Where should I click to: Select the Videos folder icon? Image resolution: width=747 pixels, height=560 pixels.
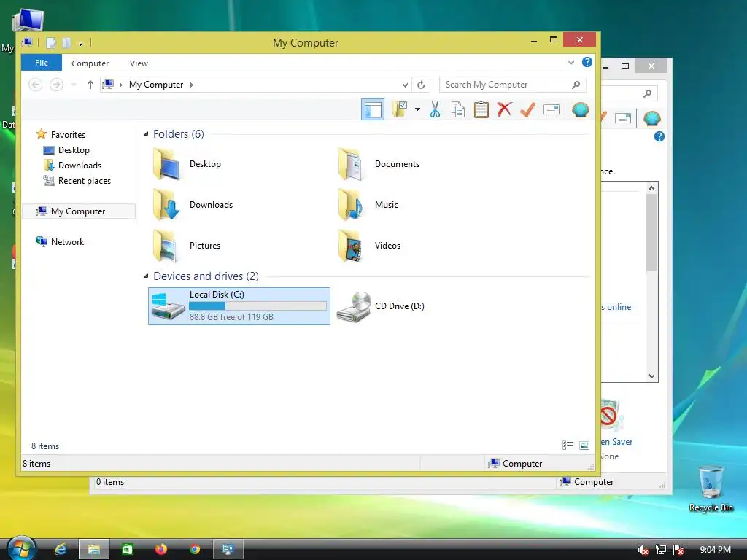point(352,246)
